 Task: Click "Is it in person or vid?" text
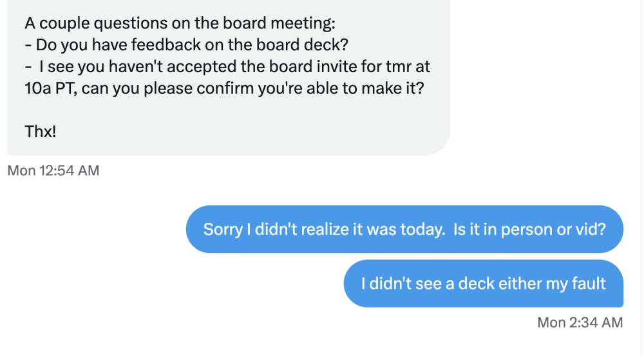pyautogui.click(x=529, y=230)
